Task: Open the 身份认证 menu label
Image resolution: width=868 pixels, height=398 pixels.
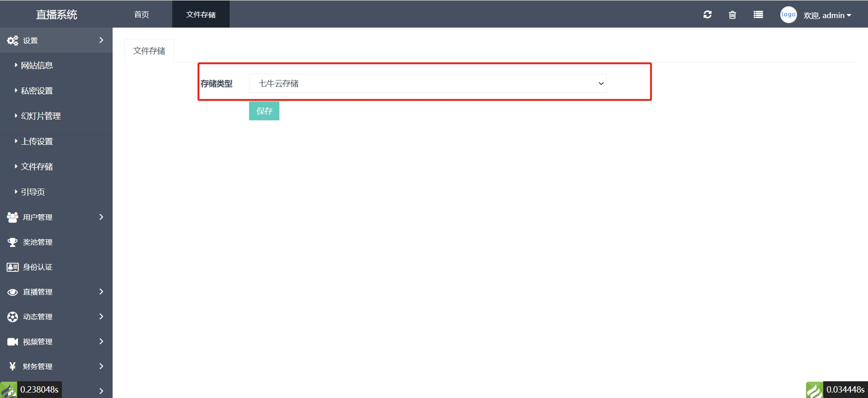Action: [38, 267]
